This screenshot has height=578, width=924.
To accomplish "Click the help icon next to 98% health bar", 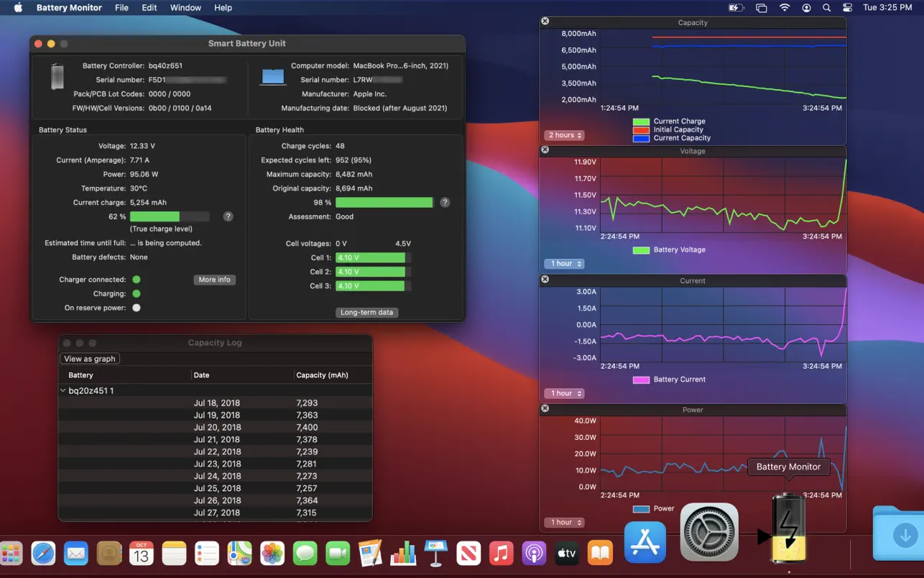I will coord(445,203).
